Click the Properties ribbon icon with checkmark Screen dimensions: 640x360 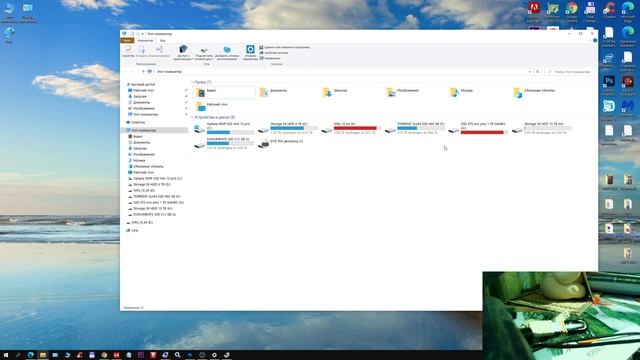pyautogui.click(x=128, y=50)
